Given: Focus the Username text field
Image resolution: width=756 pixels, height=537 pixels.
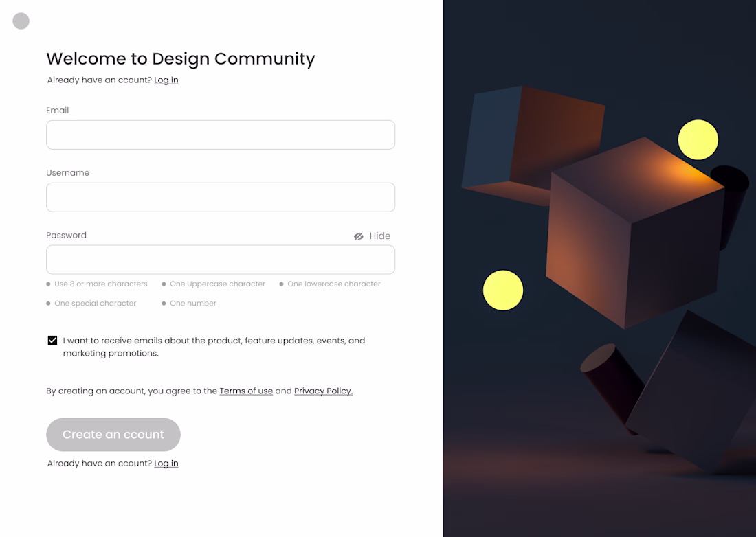Looking at the screenshot, I should point(221,197).
